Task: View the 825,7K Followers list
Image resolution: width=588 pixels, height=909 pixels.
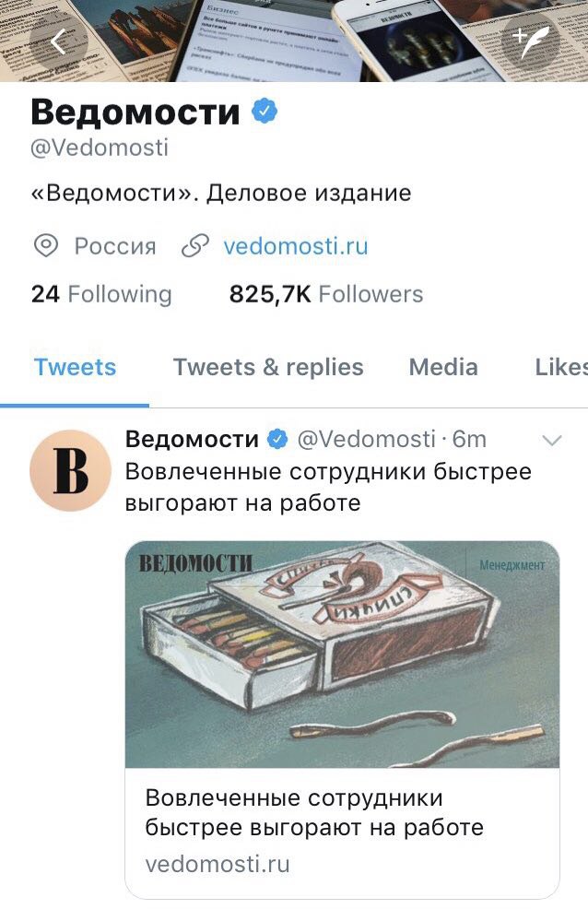Action: tap(326, 294)
